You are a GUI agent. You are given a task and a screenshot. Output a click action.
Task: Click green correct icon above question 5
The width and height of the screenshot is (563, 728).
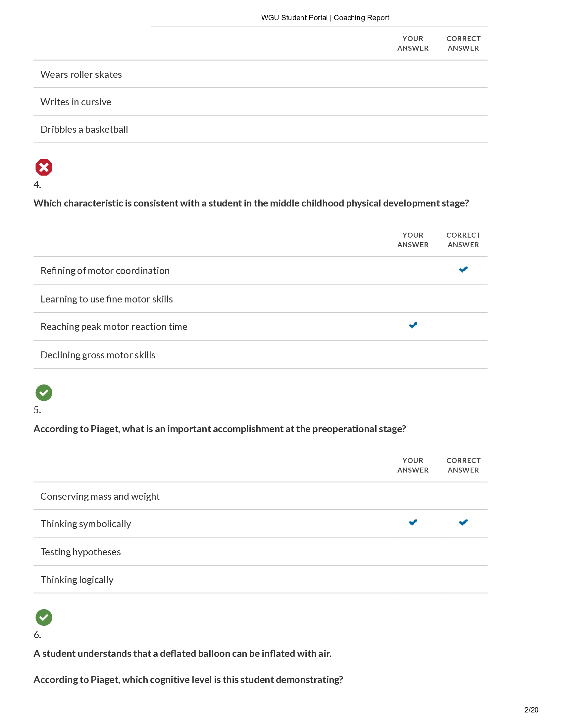(x=44, y=392)
